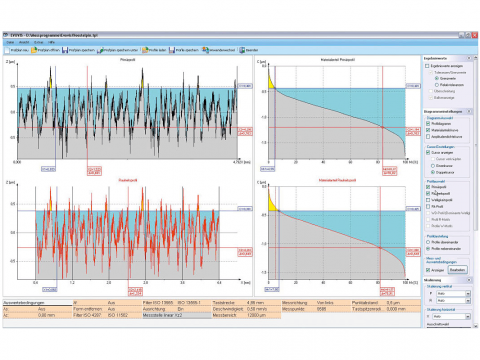Click the 'Primärprofil' chart title

click(x=127, y=60)
